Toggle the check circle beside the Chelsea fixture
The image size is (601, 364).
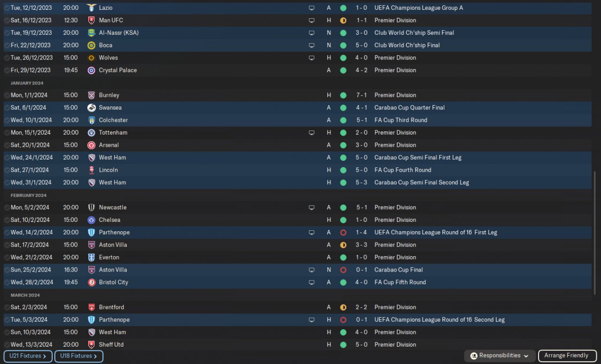coord(7,220)
